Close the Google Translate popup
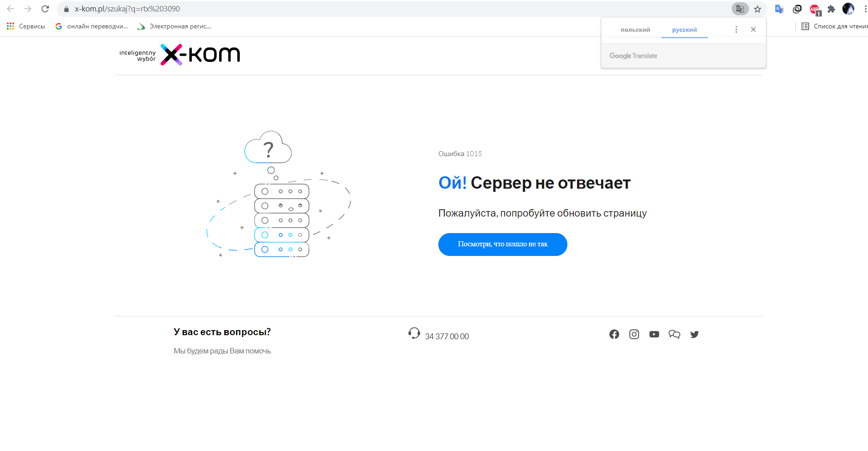This screenshot has height=451, width=868. pyautogui.click(x=753, y=29)
